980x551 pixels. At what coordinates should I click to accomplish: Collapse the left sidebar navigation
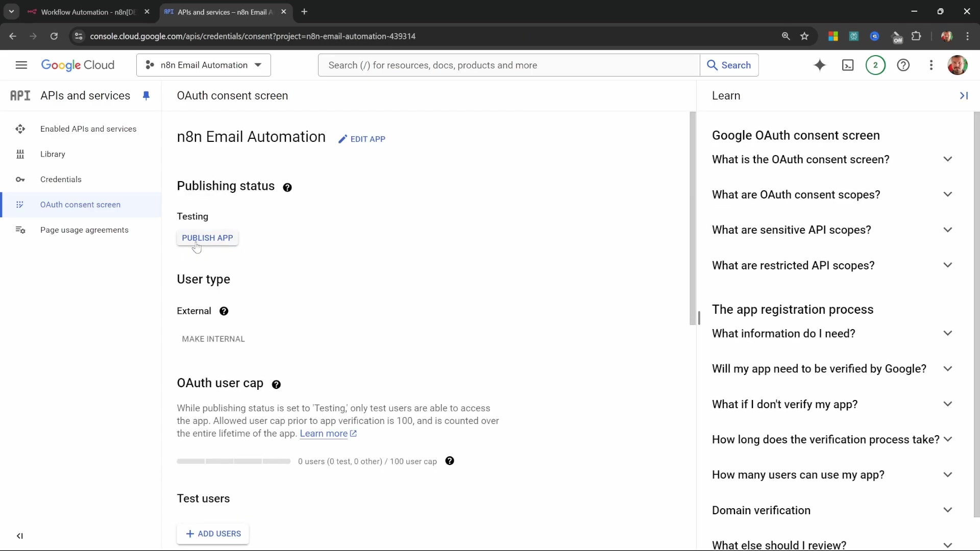pyautogui.click(x=19, y=536)
